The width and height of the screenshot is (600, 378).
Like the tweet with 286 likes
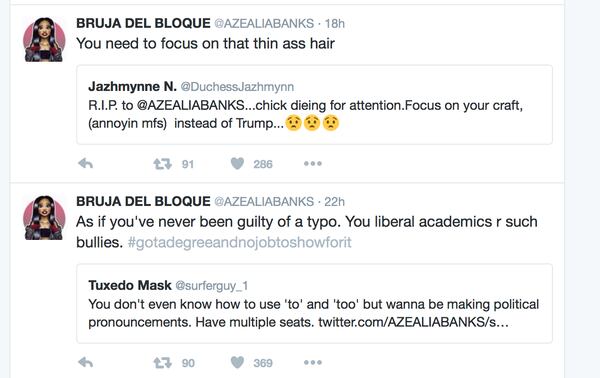237,164
